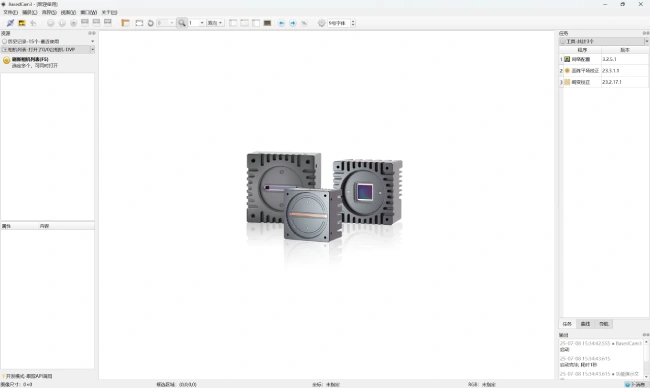Click the pin buttons of the left source panel
The width and height of the screenshot is (650, 388).
[92, 33]
